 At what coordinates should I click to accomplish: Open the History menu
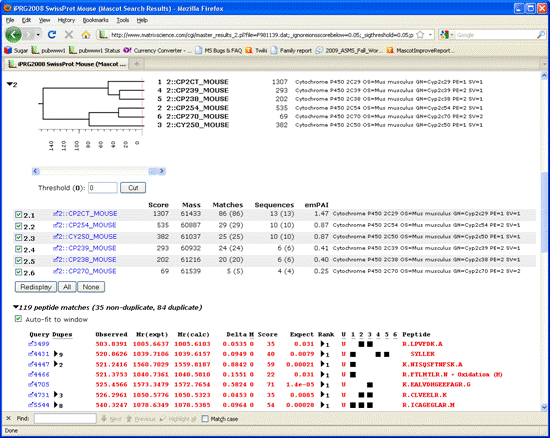(66, 20)
